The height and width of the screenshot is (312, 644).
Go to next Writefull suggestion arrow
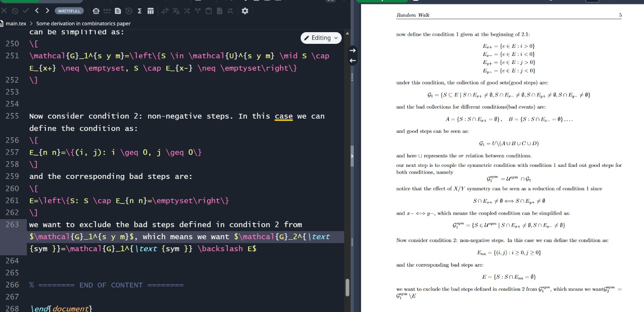click(x=47, y=11)
